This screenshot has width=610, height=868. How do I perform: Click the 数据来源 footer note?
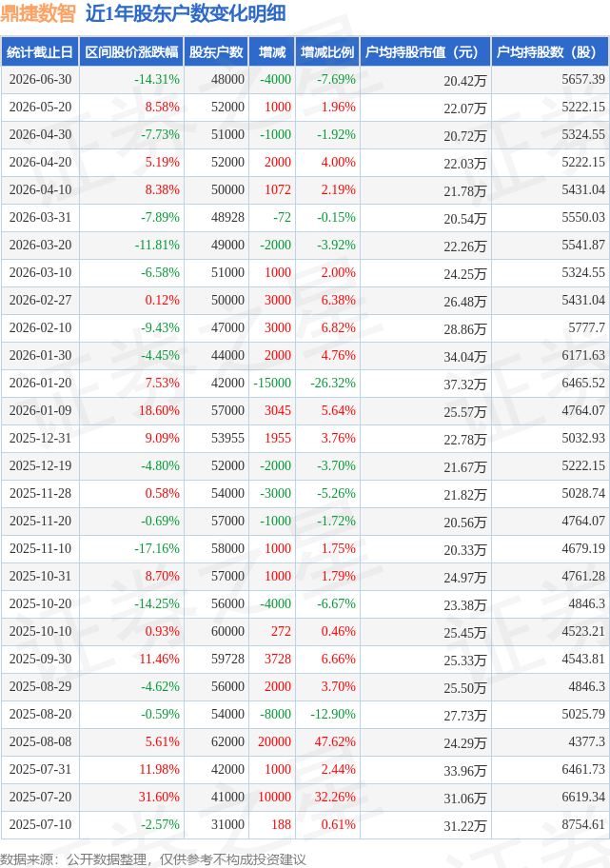point(153,859)
